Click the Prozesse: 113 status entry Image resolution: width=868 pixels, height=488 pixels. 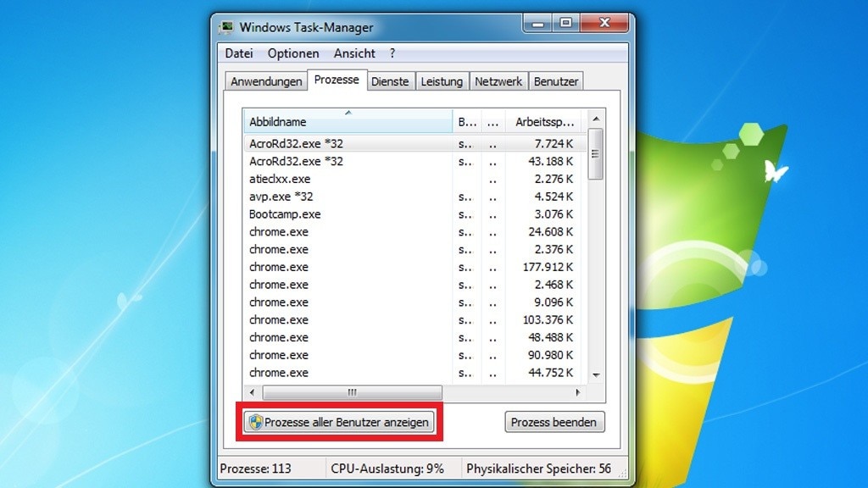[x=255, y=469]
